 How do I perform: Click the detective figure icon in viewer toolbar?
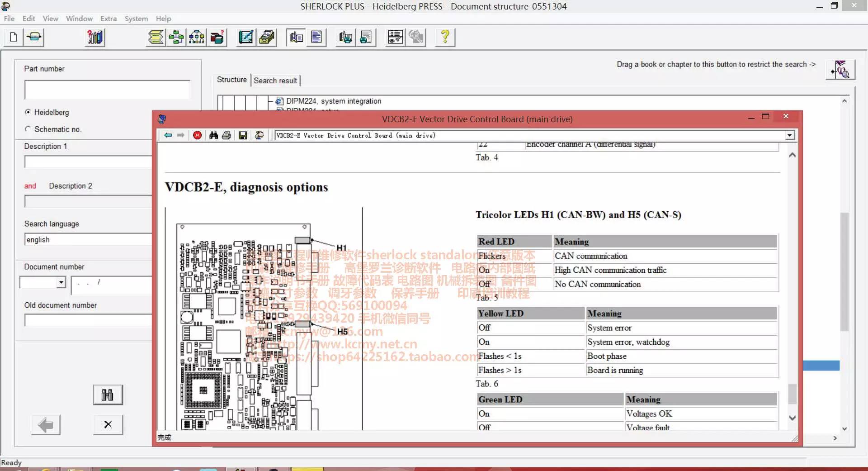[259, 135]
